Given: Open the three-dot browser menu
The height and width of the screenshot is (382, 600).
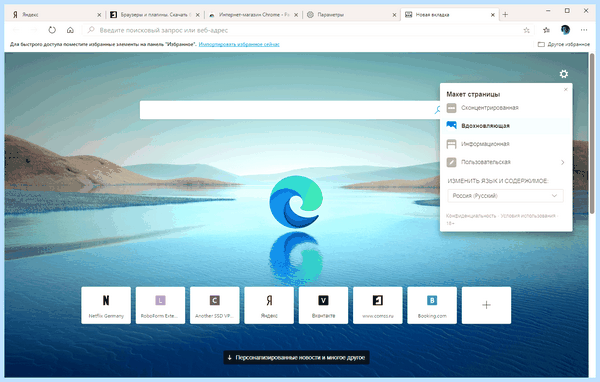Looking at the screenshot, I should coord(584,30).
